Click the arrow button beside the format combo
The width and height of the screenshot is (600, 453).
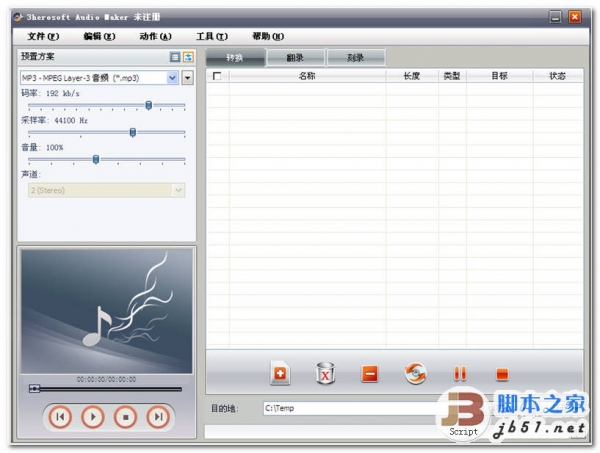click(x=188, y=78)
